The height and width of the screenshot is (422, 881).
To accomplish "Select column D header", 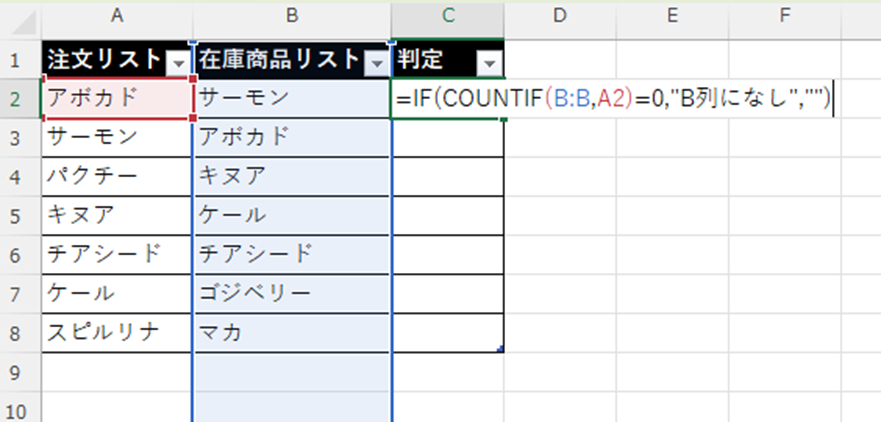I will pyautogui.click(x=560, y=15).
